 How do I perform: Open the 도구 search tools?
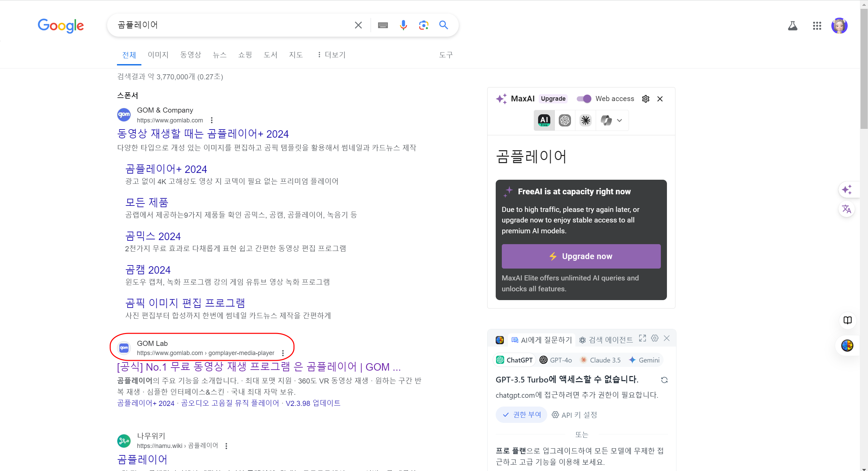(x=446, y=55)
